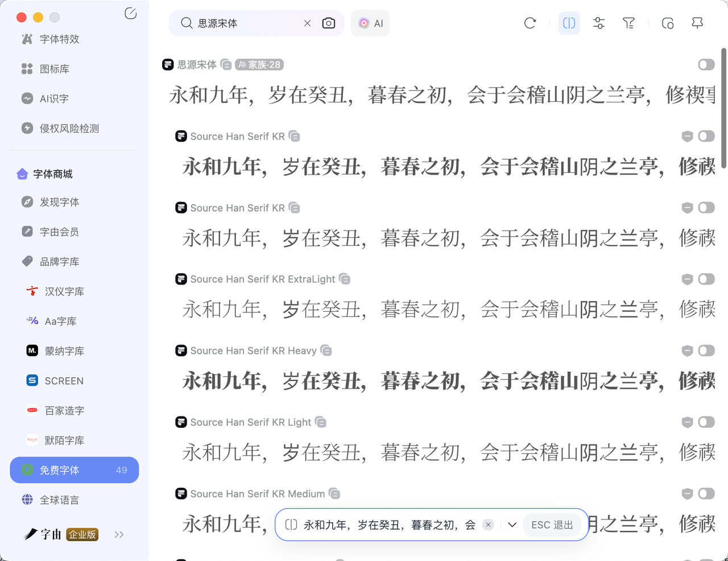
Task: Expand the sidebar with double chevron
Action: tap(119, 534)
